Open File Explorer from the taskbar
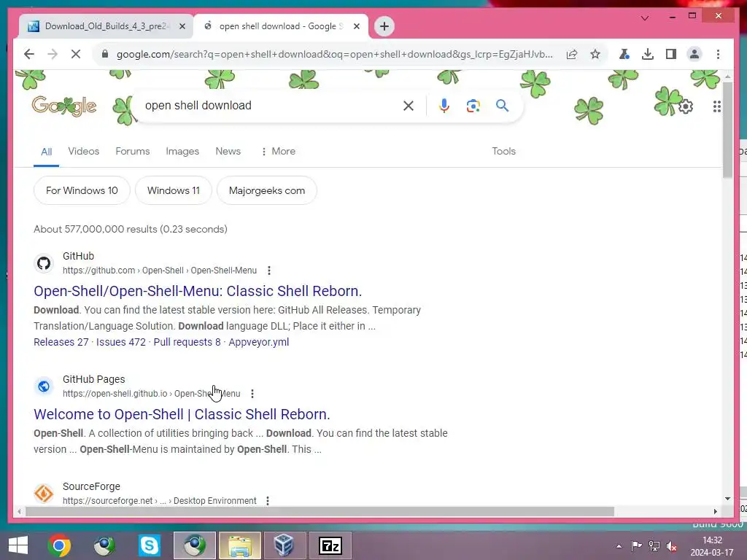 [240, 545]
